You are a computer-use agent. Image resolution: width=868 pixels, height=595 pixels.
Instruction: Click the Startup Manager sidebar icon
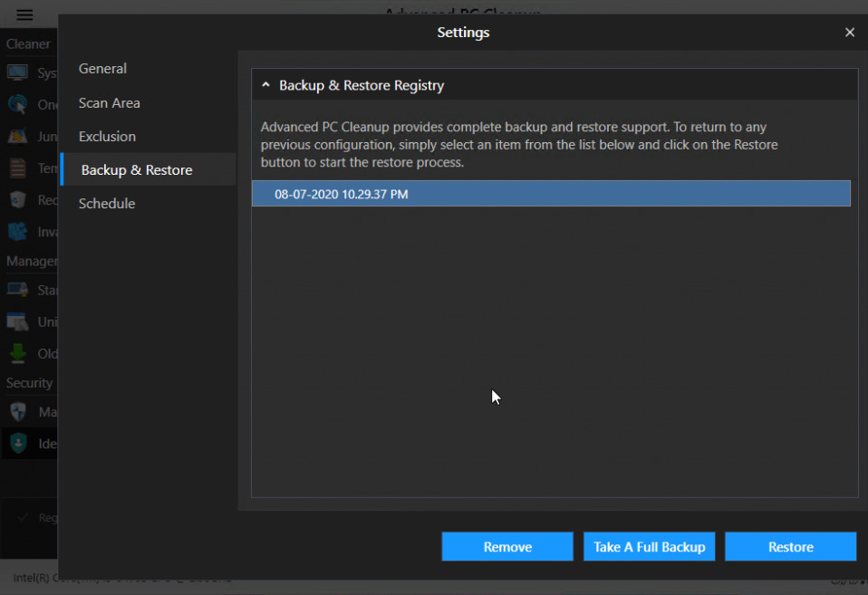tap(18, 290)
